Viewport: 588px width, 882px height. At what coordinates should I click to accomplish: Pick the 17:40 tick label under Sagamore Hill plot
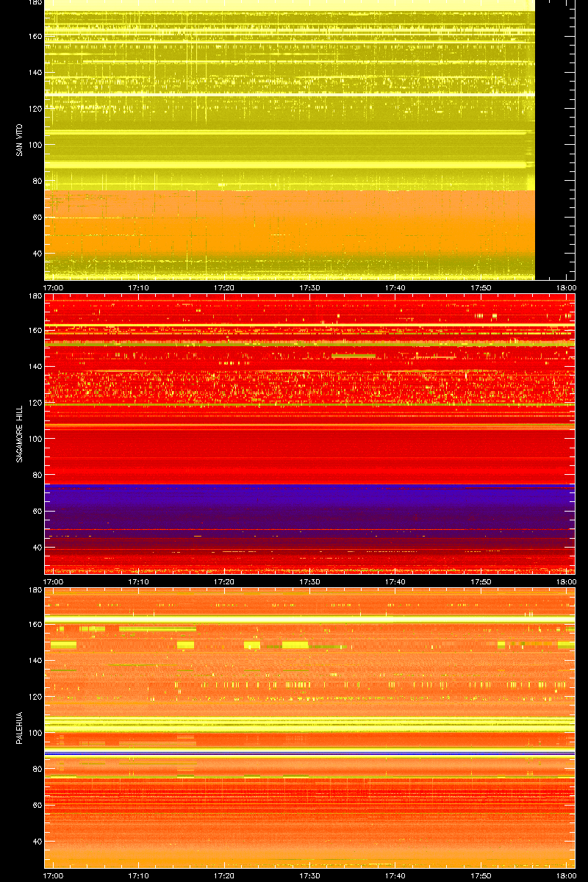tap(395, 581)
